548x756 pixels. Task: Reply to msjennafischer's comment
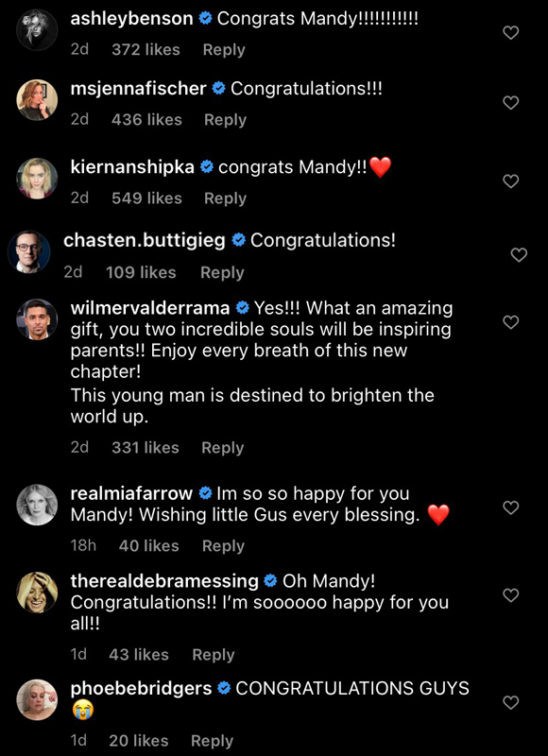pos(223,120)
